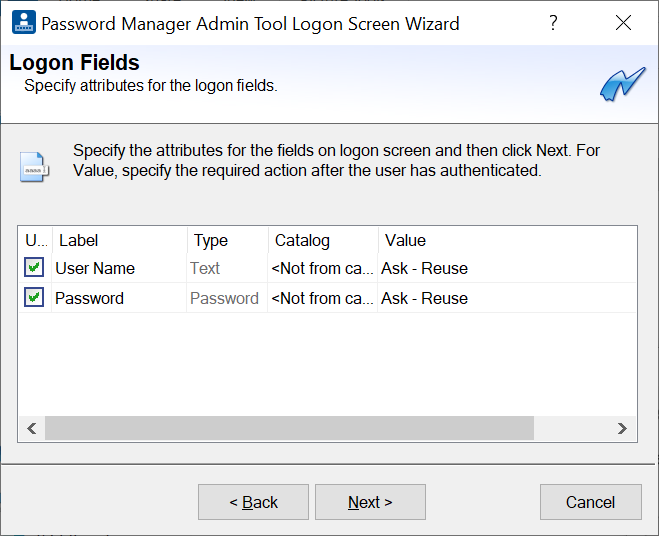
Task: Toggle the Password field checkbox
Action: click(35, 298)
